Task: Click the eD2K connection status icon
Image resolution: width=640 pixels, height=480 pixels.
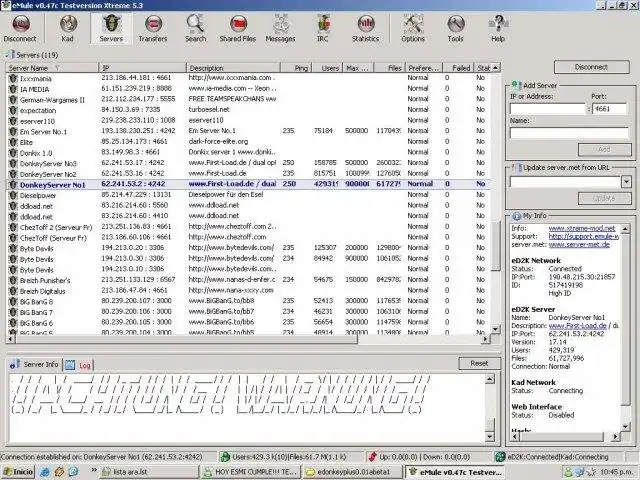Action: click(500, 457)
